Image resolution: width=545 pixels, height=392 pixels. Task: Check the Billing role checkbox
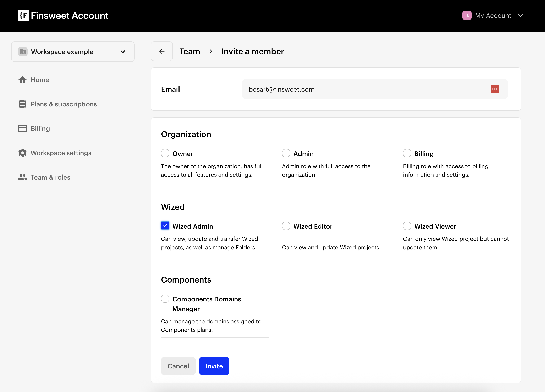pyautogui.click(x=407, y=153)
